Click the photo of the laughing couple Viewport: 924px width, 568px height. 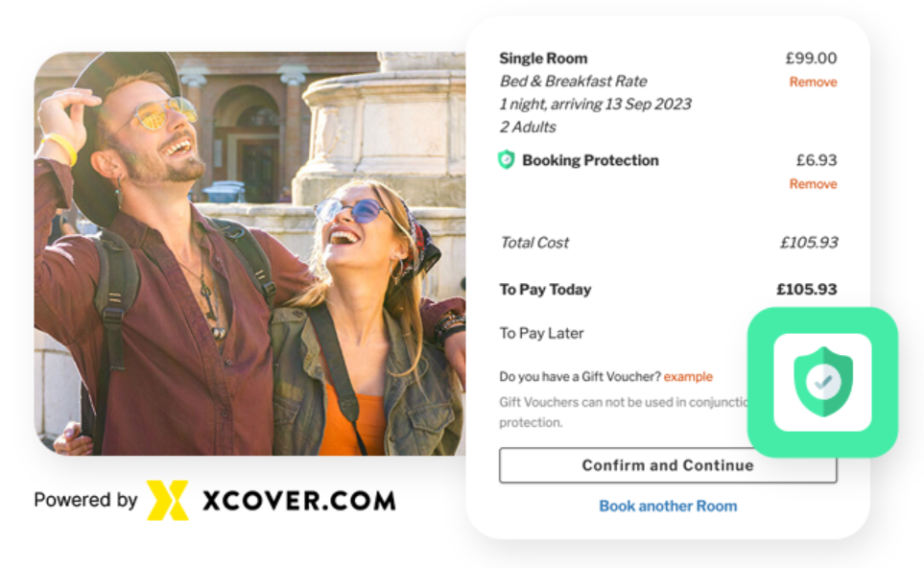click(x=249, y=253)
